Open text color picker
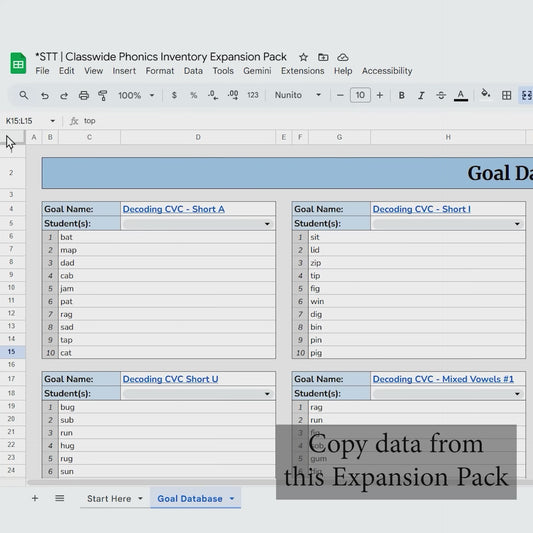The image size is (533, 533). 461,95
